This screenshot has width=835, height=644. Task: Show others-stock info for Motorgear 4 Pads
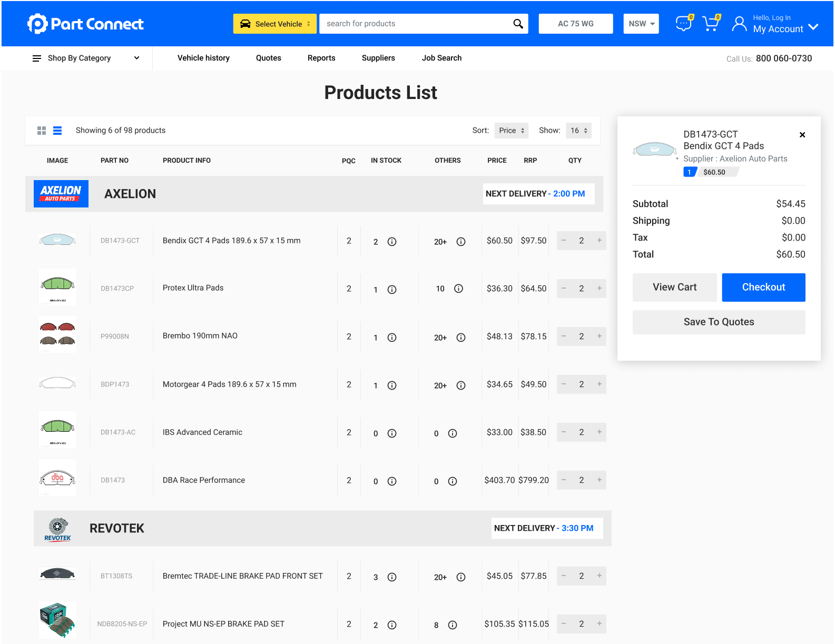pos(461,385)
